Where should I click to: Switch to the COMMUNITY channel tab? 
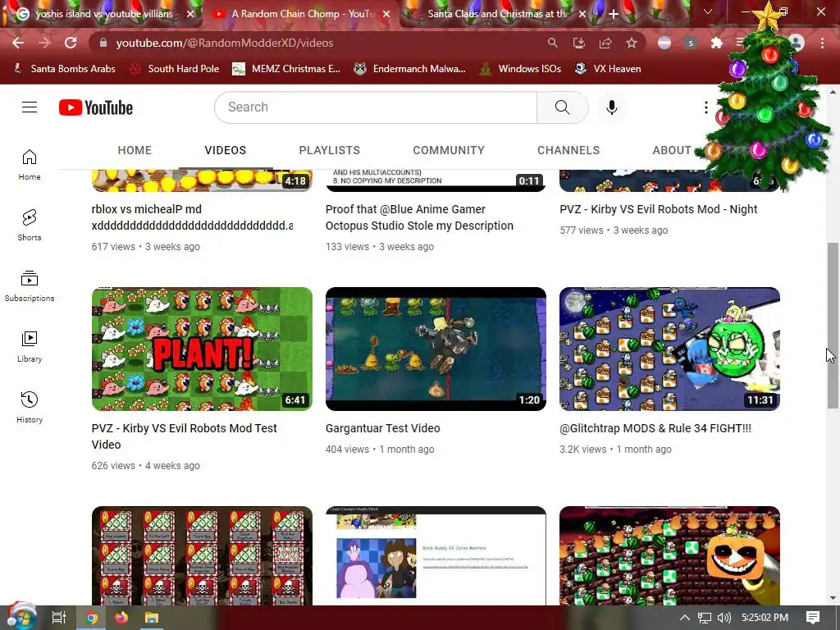[x=449, y=151]
